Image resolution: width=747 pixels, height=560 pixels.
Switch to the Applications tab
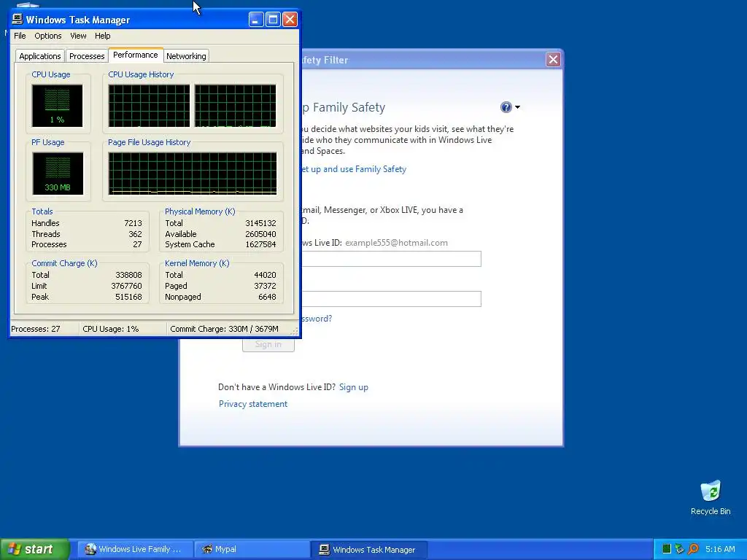click(40, 56)
